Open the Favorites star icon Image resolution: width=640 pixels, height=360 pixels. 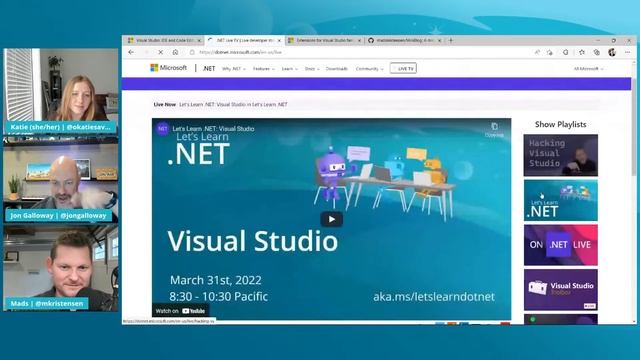(x=582, y=52)
